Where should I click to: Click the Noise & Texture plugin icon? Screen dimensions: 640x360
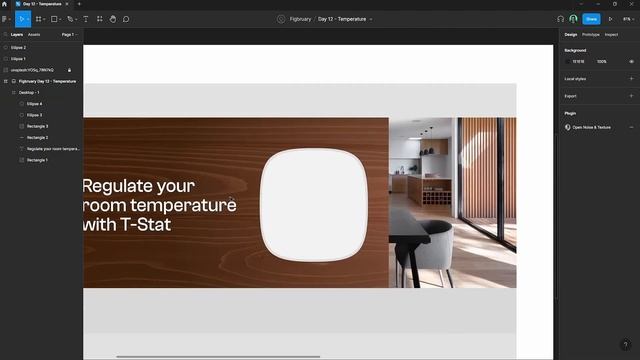pos(568,127)
